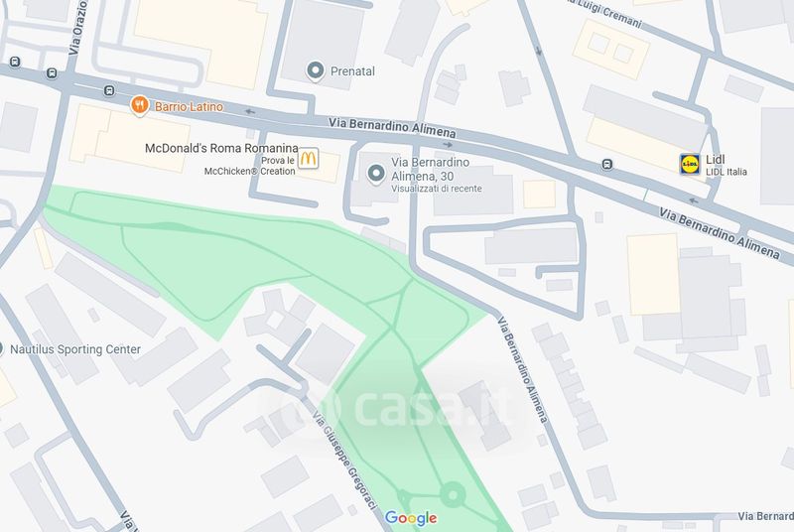Open the Lidl store logo marker
Image resolution: width=794 pixels, height=532 pixels.
click(690, 164)
